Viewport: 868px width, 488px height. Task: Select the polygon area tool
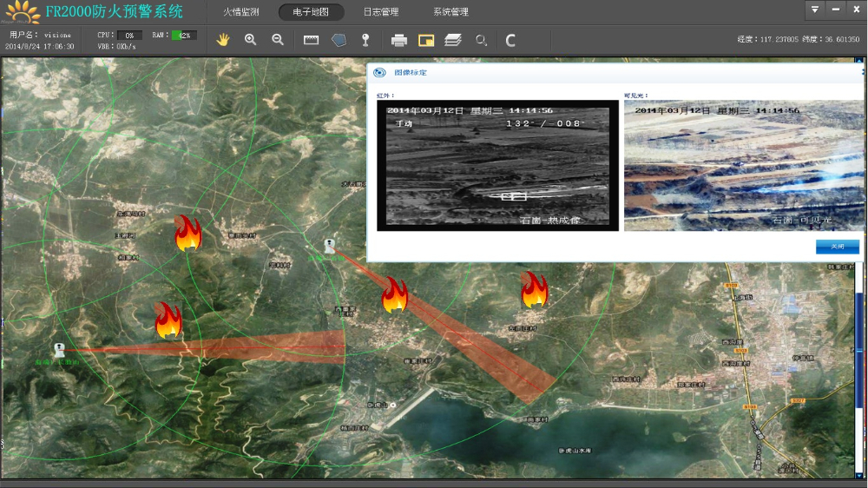click(x=339, y=40)
